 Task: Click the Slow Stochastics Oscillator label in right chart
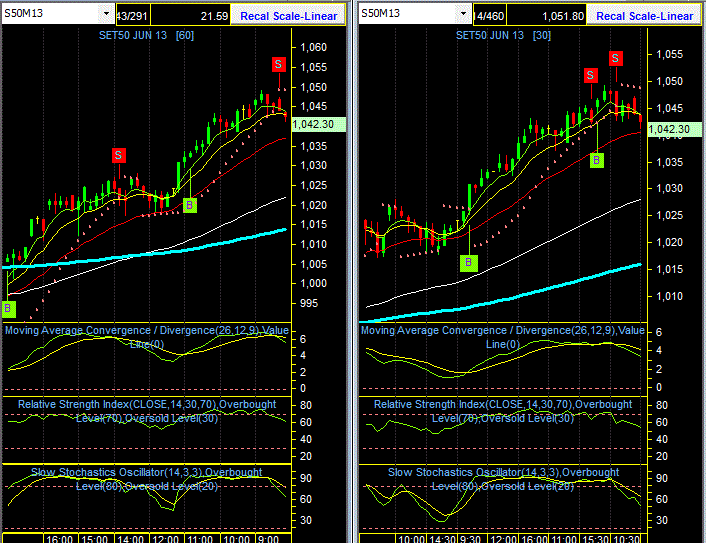(503, 479)
